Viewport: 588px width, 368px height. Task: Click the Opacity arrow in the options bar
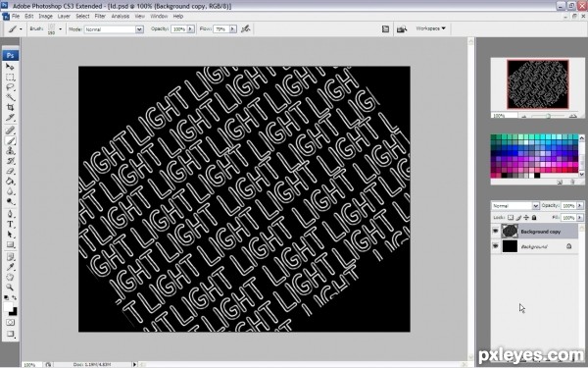pyautogui.click(x=190, y=28)
